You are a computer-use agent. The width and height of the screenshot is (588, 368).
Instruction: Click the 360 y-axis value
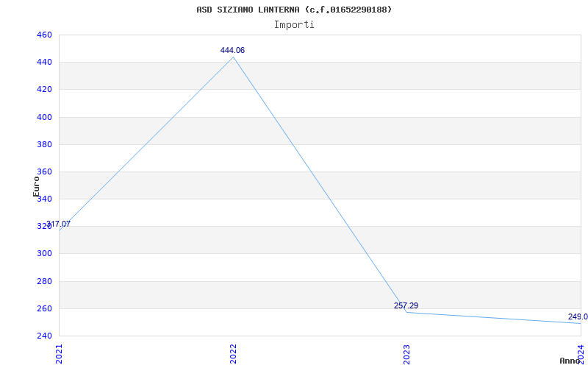44,172
